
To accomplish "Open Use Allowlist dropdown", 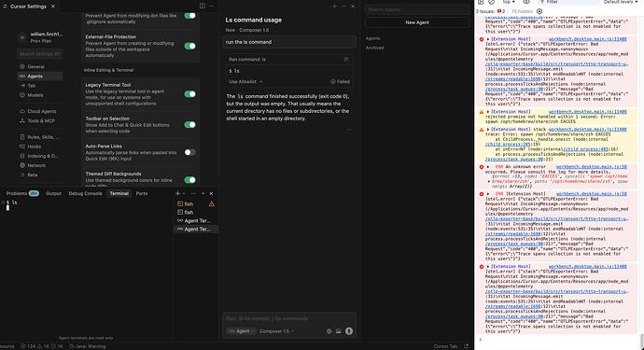I will 245,82.
